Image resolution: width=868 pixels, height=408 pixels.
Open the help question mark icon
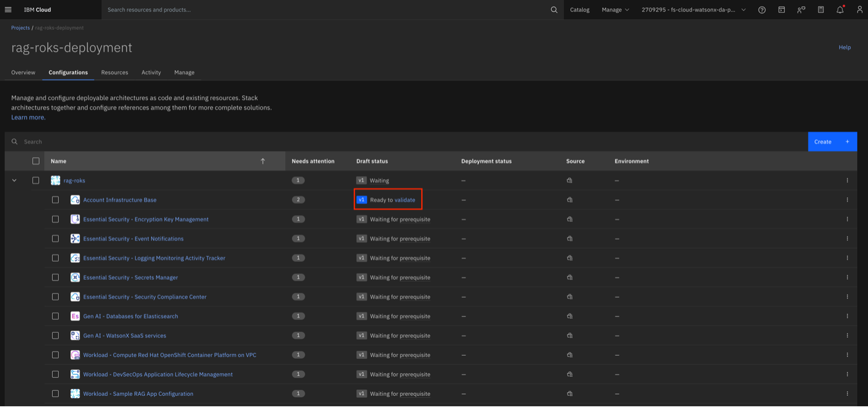[x=762, y=10]
